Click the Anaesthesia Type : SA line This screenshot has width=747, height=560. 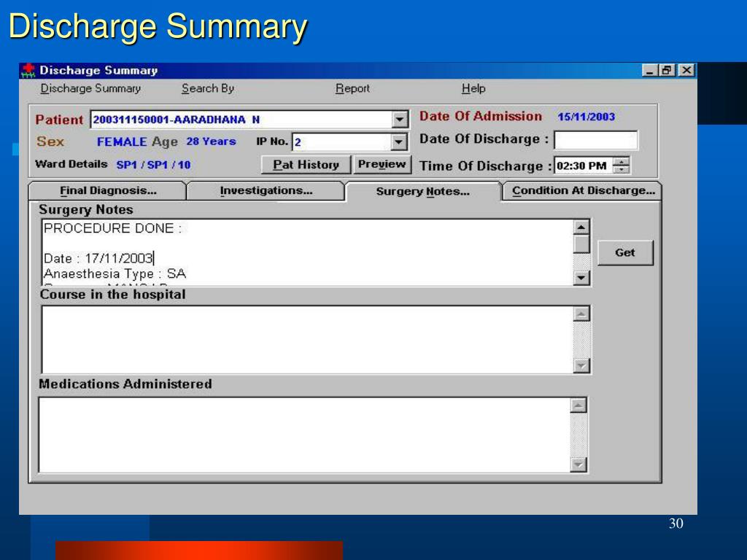tap(115, 274)
